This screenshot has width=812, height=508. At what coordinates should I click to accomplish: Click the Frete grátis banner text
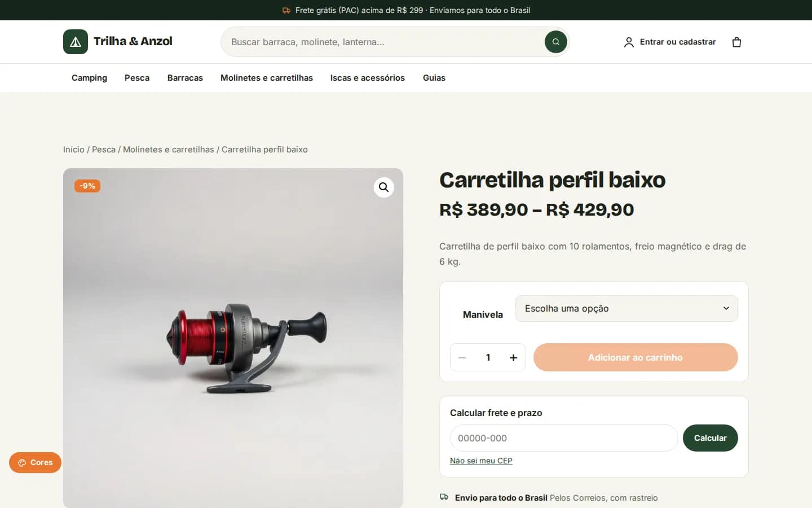coord(413,10)
